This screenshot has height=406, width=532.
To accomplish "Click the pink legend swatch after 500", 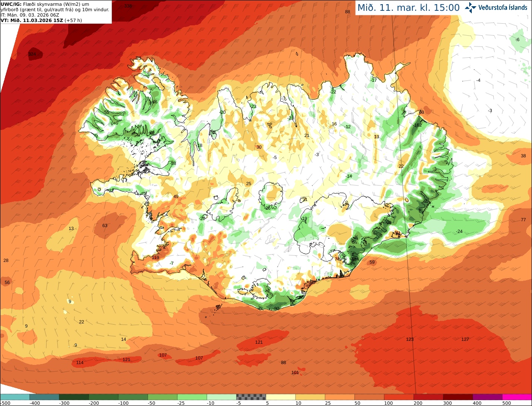I will 517,397.
